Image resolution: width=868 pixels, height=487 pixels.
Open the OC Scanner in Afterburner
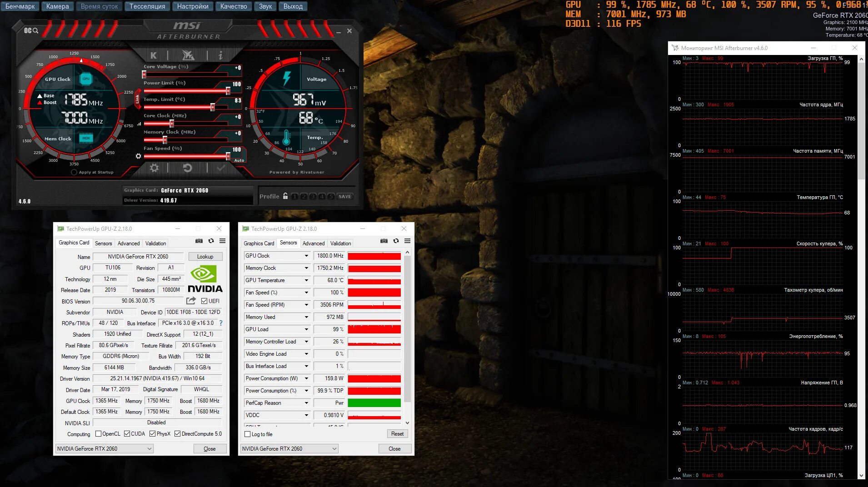(x=31, y=30)
